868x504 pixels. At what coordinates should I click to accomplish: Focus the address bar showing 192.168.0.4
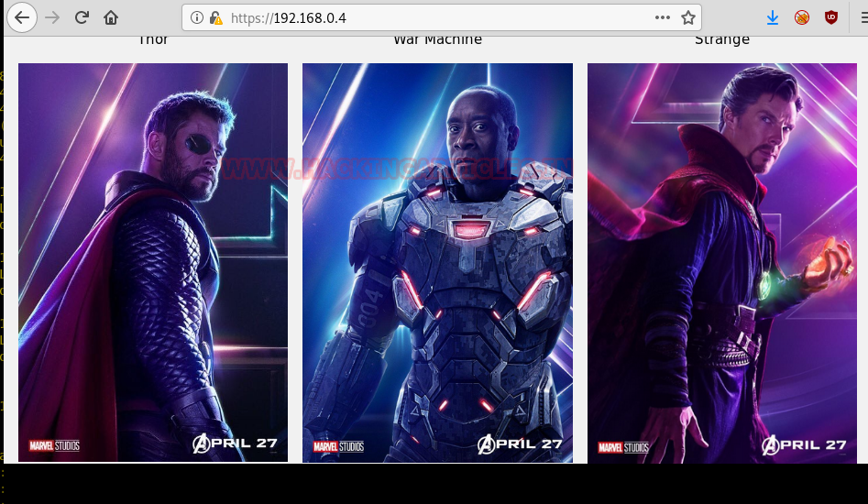point(441,17)
